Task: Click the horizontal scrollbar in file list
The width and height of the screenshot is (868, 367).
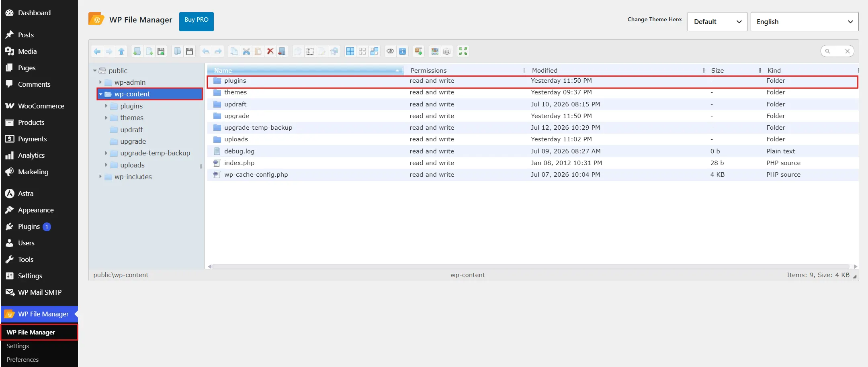Action: pyautogui.click(x=531, y=267)
